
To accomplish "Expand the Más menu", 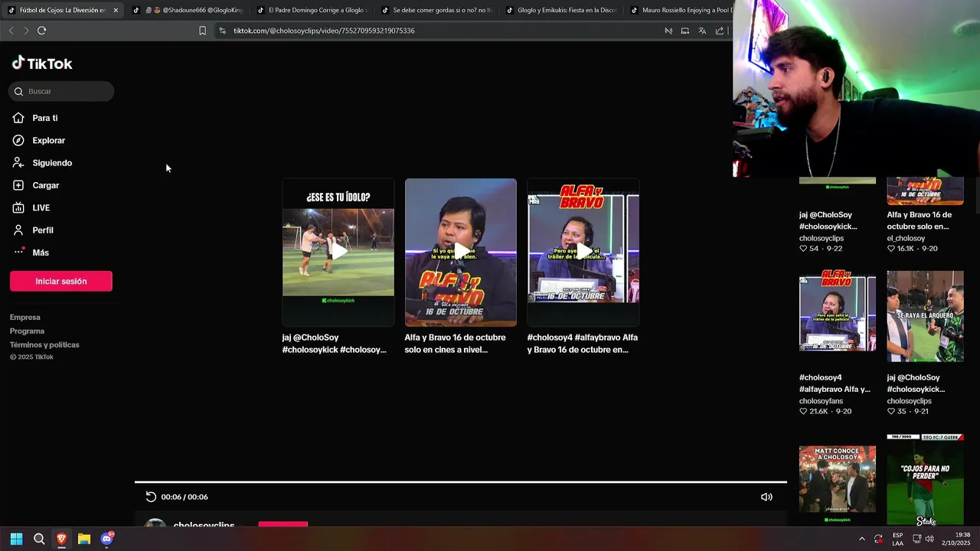I will coord(31,253).
